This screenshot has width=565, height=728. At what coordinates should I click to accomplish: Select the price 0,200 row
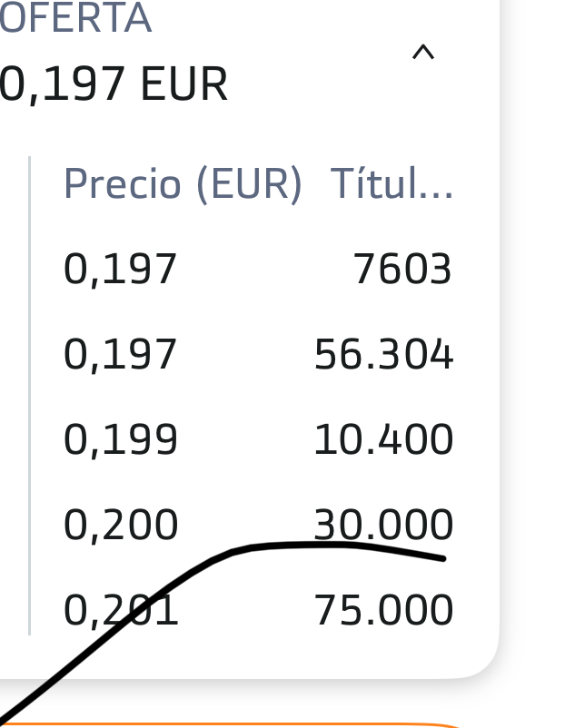[258, 525]
